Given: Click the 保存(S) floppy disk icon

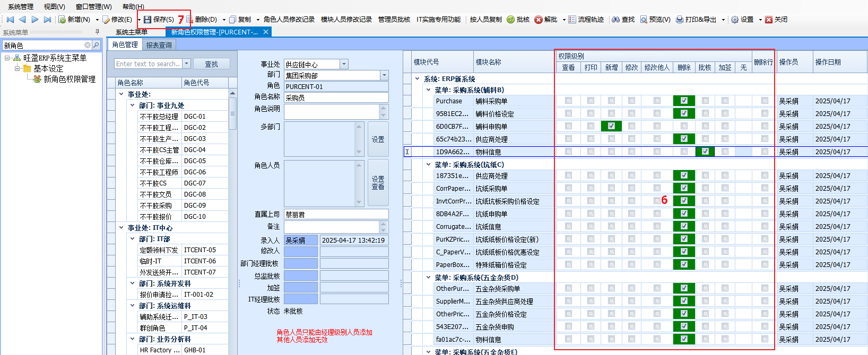Looking at the screenshot, I should coord(148,20).
